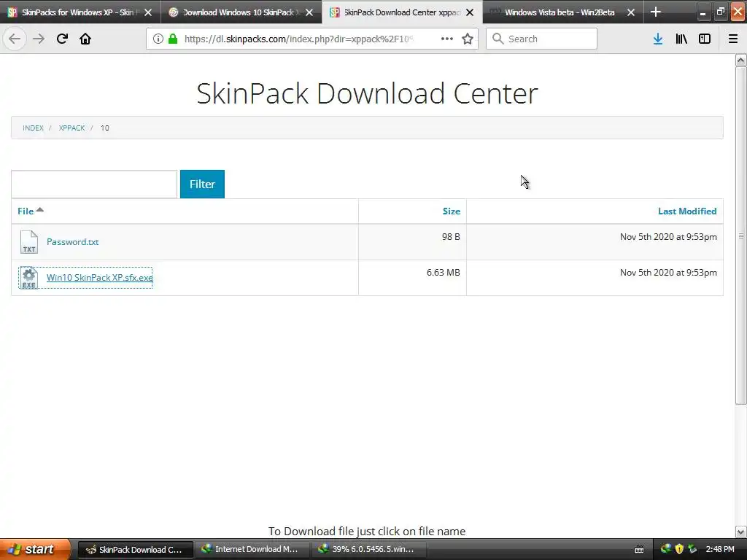Reload the current page

pyautogui.click(x=62, y=39)
